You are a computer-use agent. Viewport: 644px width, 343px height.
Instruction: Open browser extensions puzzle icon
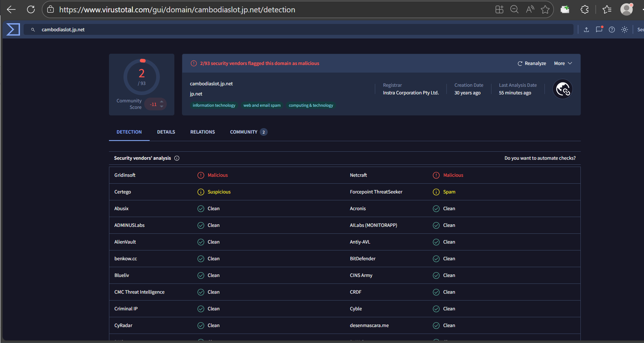584,9
